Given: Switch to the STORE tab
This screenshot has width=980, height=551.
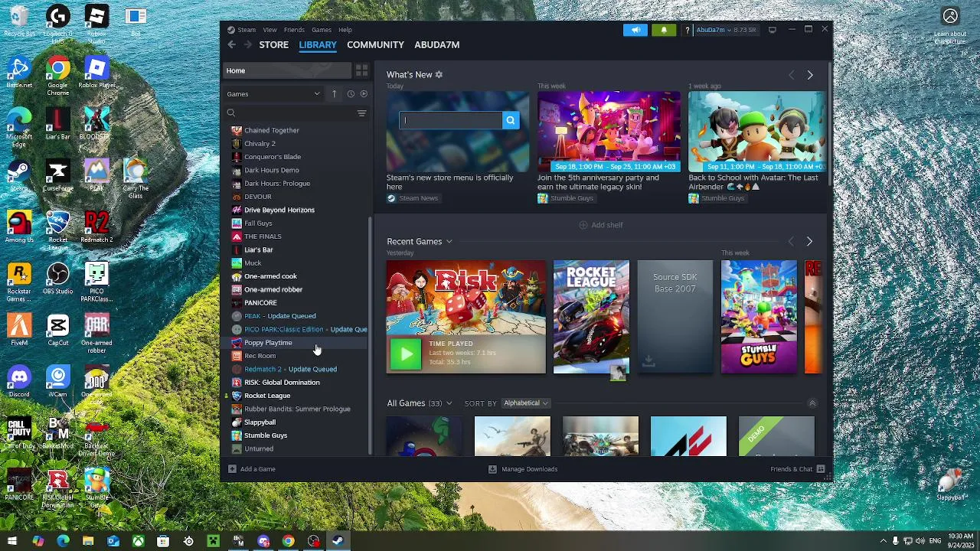Looking at the screenshot, I should (x=273, y=45).
